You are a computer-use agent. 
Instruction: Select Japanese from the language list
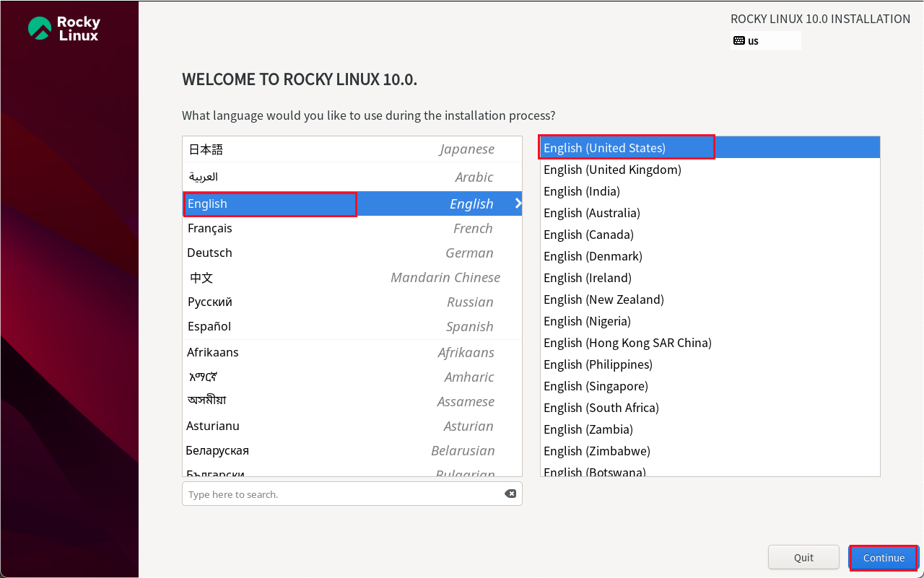click(352, 149)
